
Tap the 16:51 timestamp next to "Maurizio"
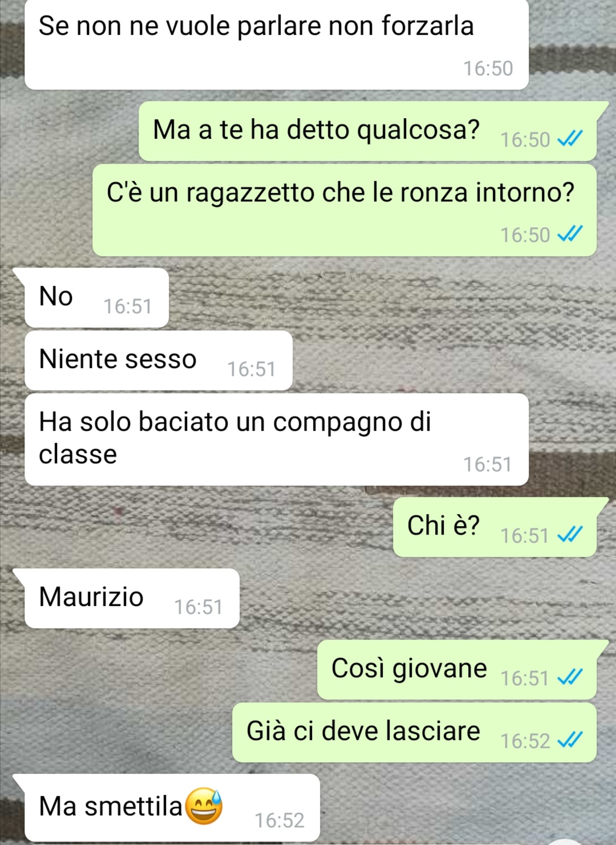point(198,607)
